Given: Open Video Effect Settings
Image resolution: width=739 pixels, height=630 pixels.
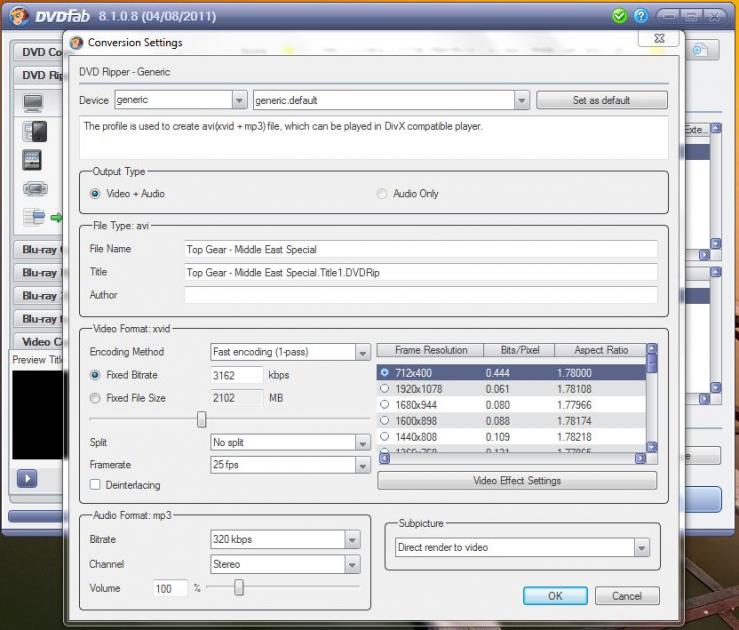Looking at the screenshot, I should [x=516, y=481].
